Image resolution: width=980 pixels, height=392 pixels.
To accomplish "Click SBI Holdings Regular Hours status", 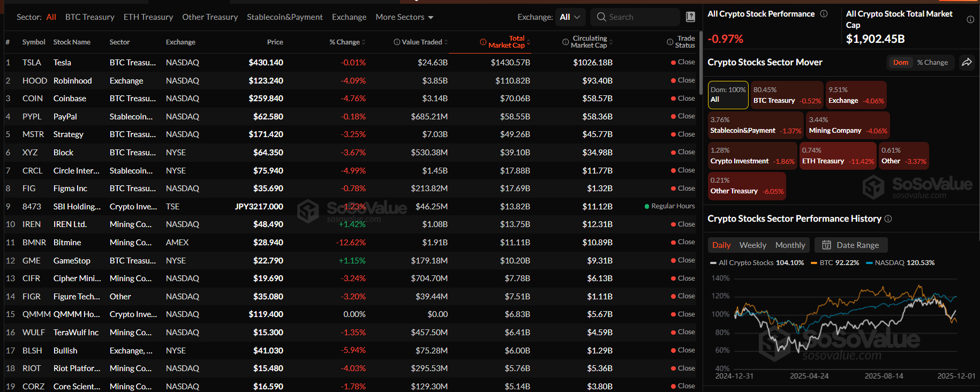I will tap(670, 206).
